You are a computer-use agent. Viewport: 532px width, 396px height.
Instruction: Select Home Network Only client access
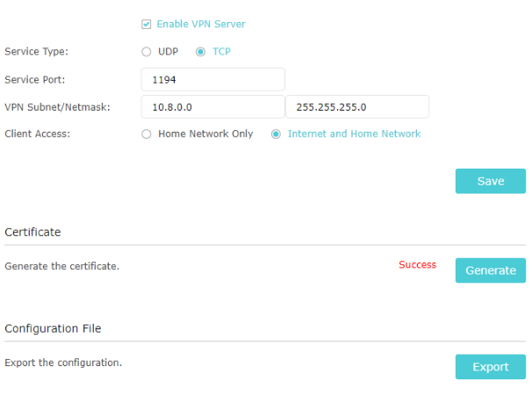(x=147, y=134)
